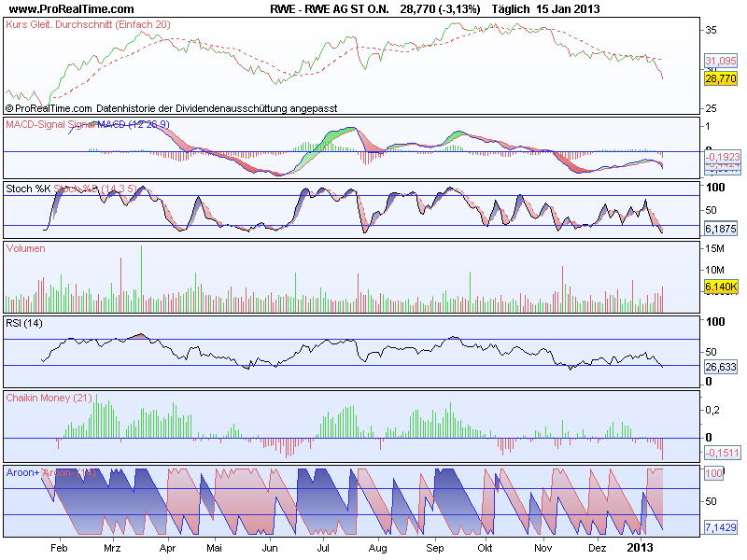Click the 2013 year label on time axis

[640, 548]
